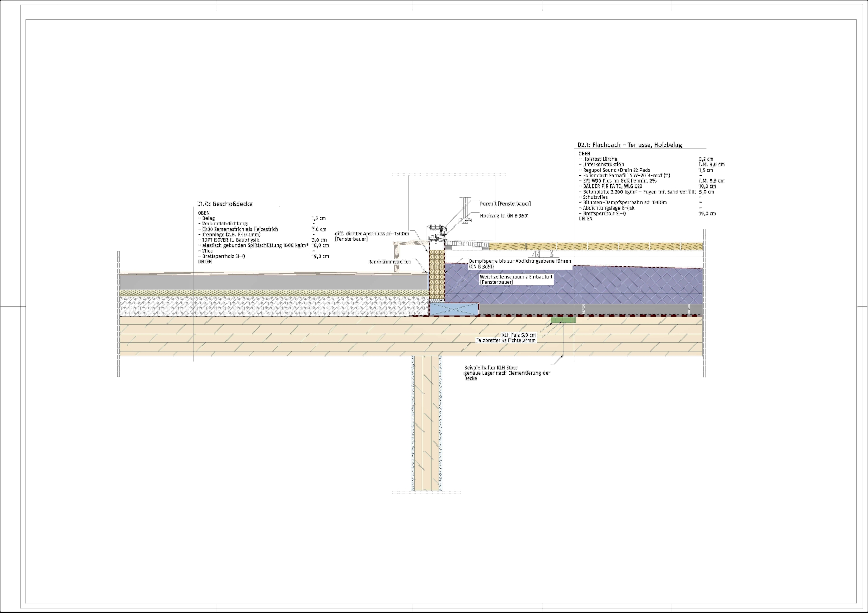868x613 pixels.
Task: Click '– Regupol Sound+Drain 22 Pads'
Action: pyautogui.click(x=614, y=170)
